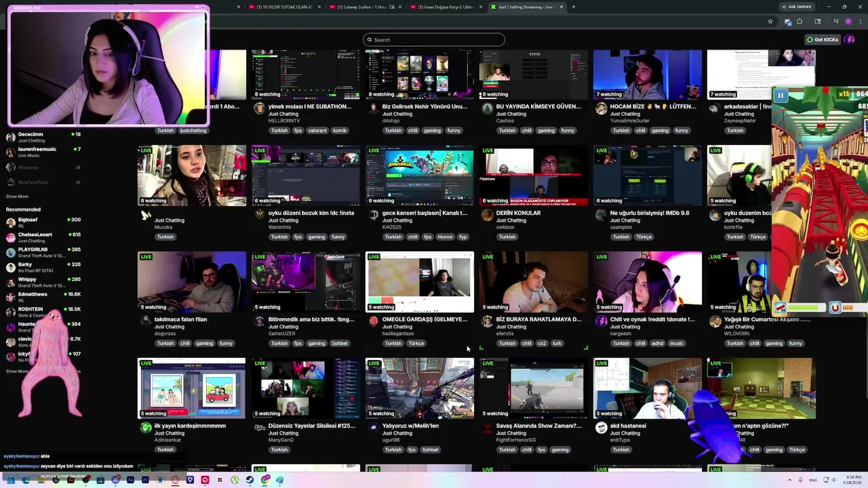Open erdiType channel avatar
The height and width of the screenshot is (488, 868).
tap(601, 428)
